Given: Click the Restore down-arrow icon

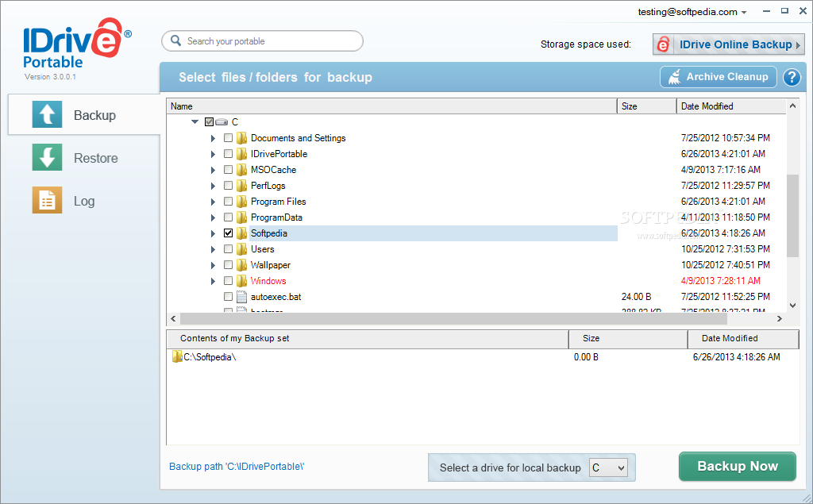Looking at the screenshot, I should coord(47,157).
